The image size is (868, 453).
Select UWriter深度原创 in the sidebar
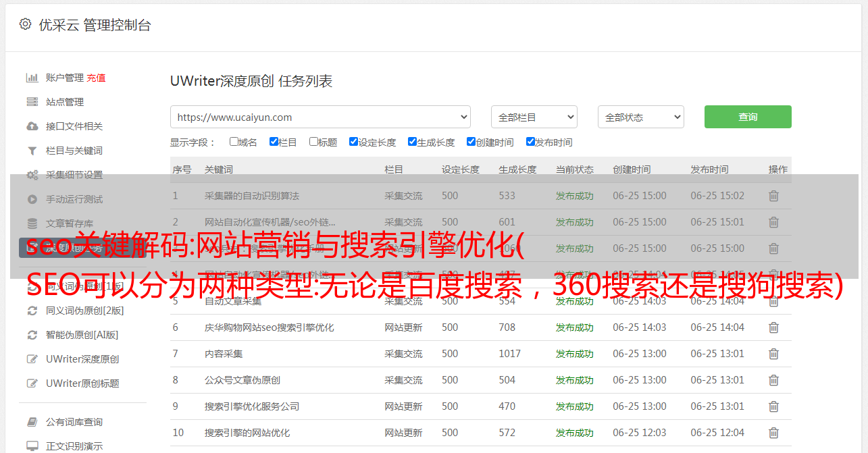(x=82, y=359)
